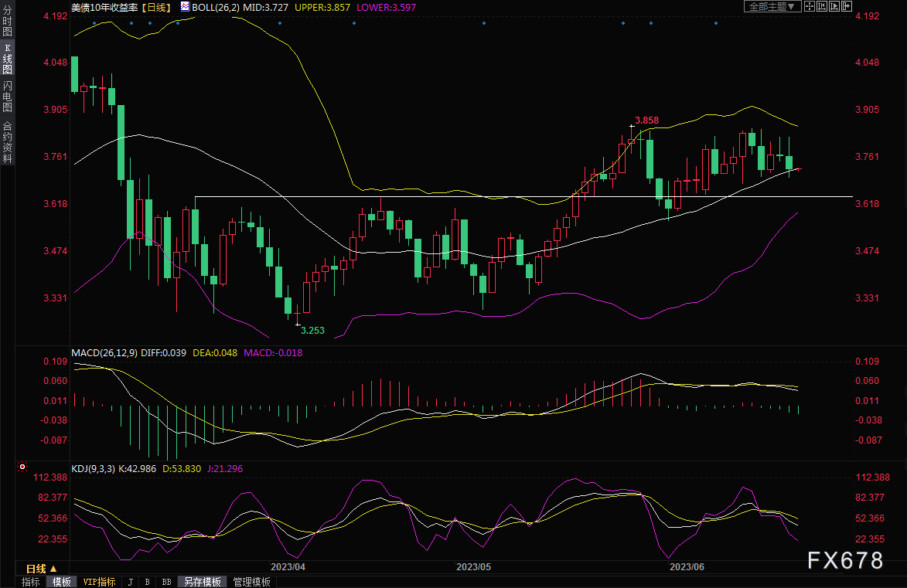Open the VIP指标 tab
The height and width of the screenshot is (588, 907).
tap(99, 582)
